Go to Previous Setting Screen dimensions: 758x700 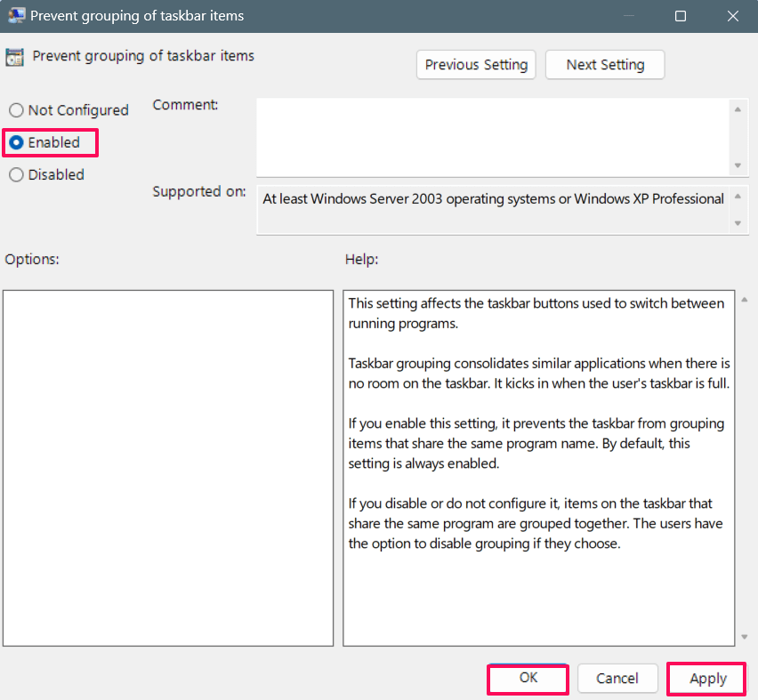click(x=476, y=65)
